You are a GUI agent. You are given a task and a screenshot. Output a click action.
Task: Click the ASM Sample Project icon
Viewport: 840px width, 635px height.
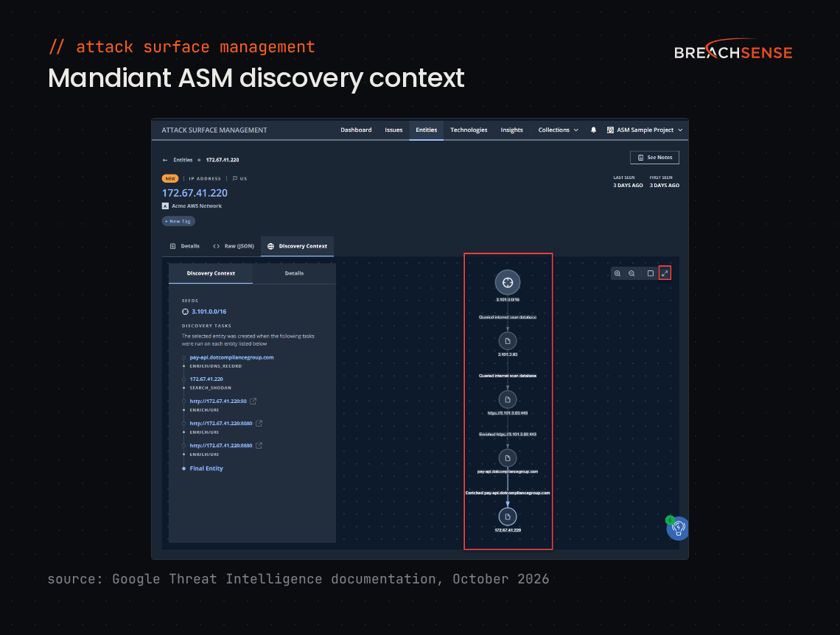(x=610, y=130)
